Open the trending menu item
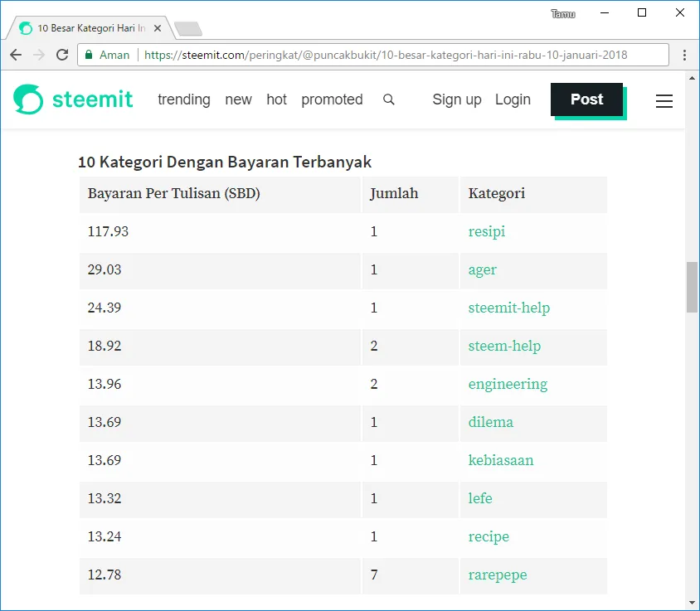The image size is (700, 611). coord(184,99)
